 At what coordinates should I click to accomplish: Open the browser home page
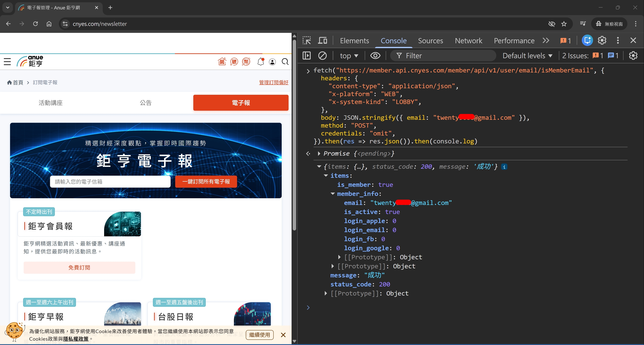click(x=49, y=24)
